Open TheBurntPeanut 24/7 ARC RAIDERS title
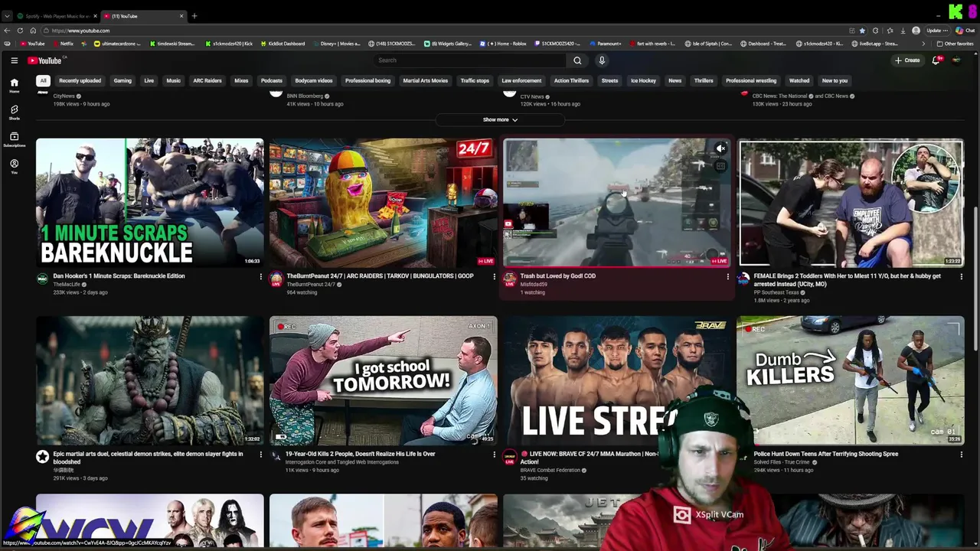 380,276
